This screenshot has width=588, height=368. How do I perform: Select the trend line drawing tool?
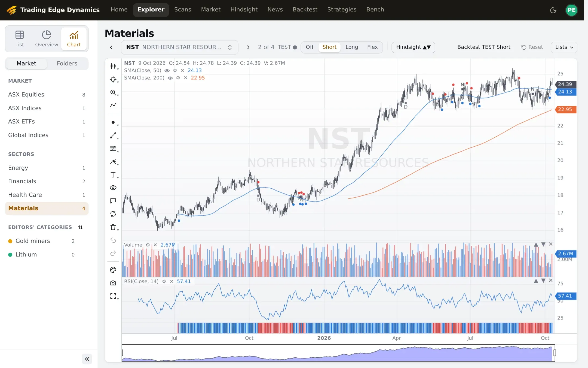[113, 135]
